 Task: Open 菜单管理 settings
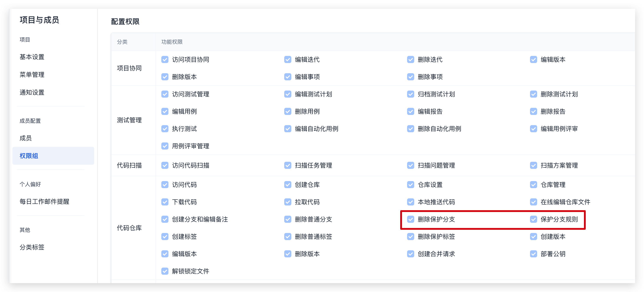pos(32,75)
